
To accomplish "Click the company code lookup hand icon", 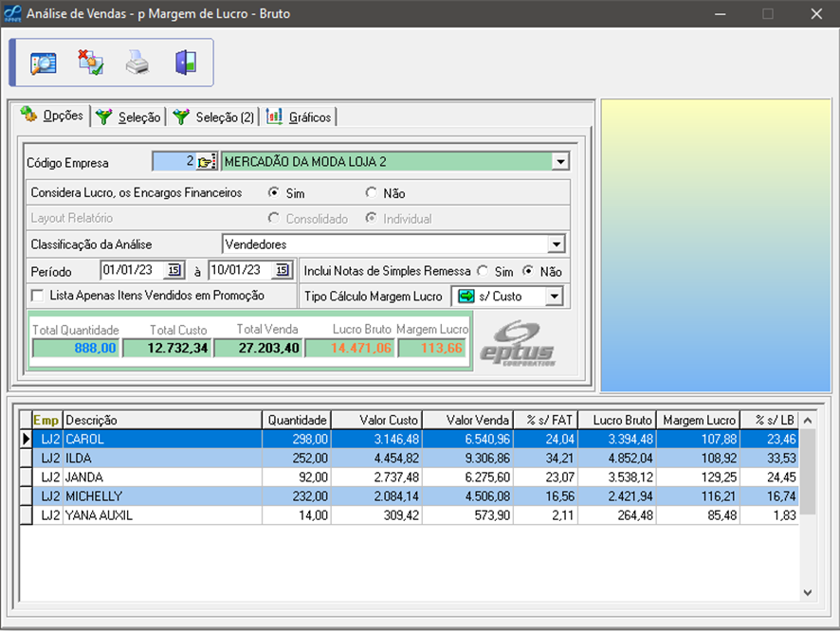I will [x=207, y=162].
